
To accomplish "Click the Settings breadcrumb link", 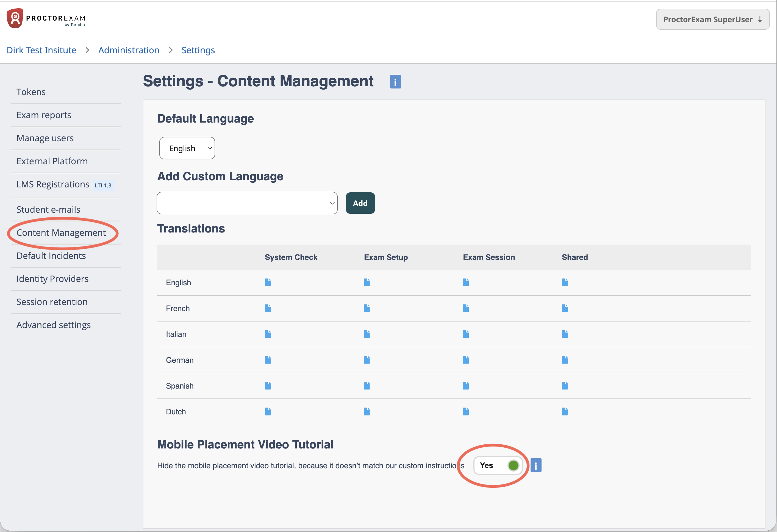I will click(x=198, y=50).
